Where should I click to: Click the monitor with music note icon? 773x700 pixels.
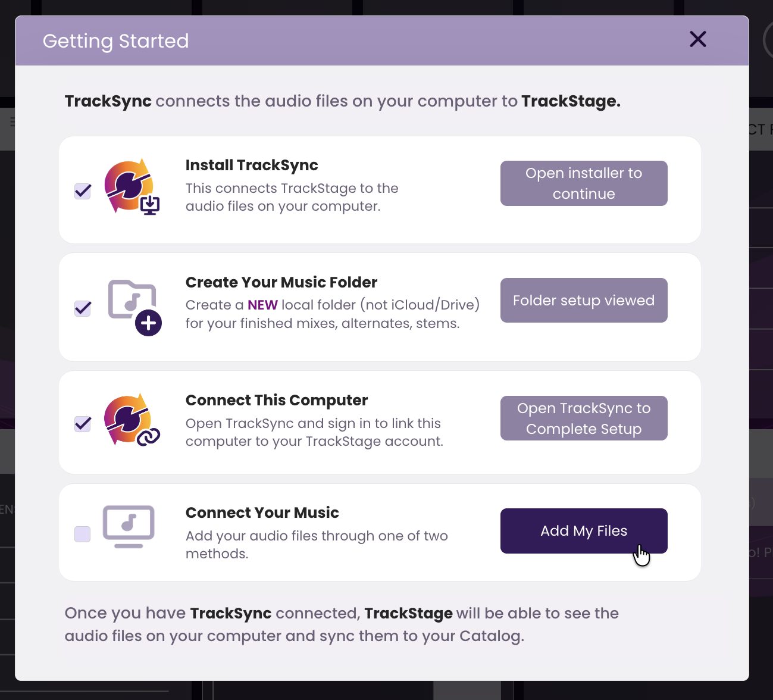click(129, 526)
